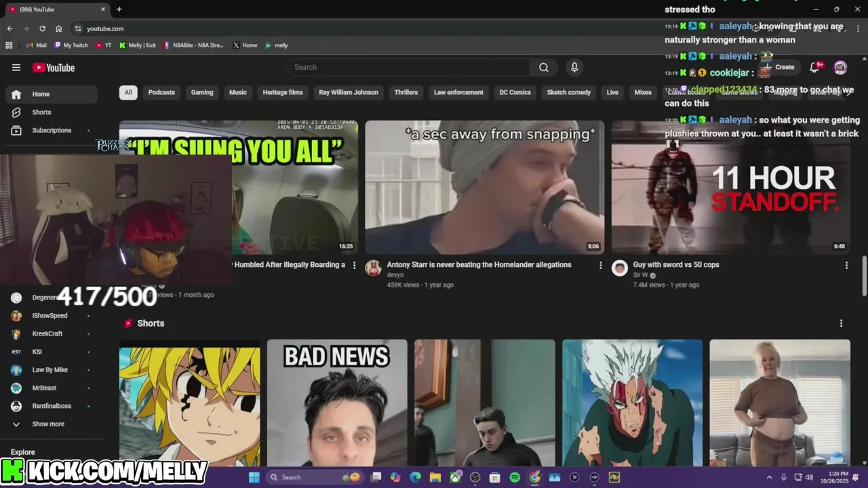The image size is (868, 488).
Task: Select the Sketch comedy chip
Action: pyautogui.click(x=569, y=92)
